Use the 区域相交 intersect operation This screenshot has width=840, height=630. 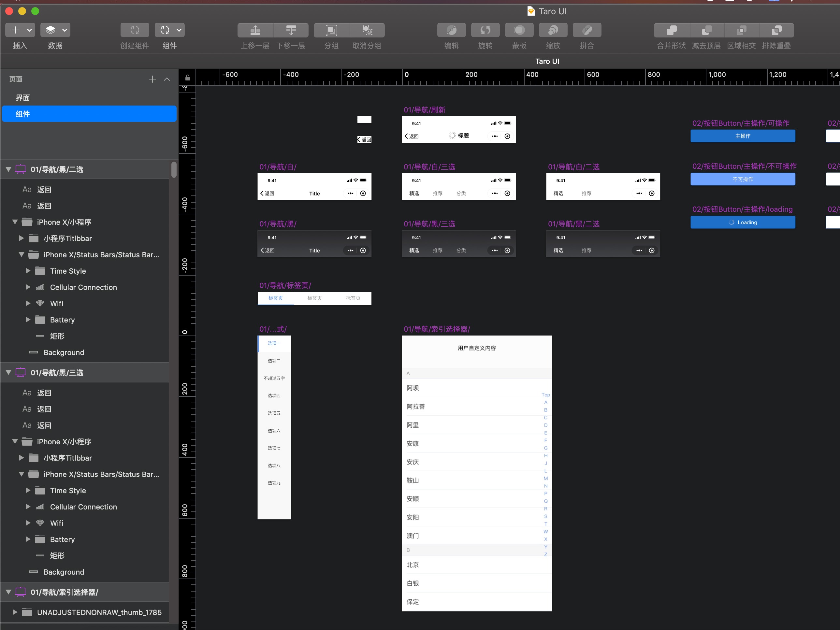(741, 30)
